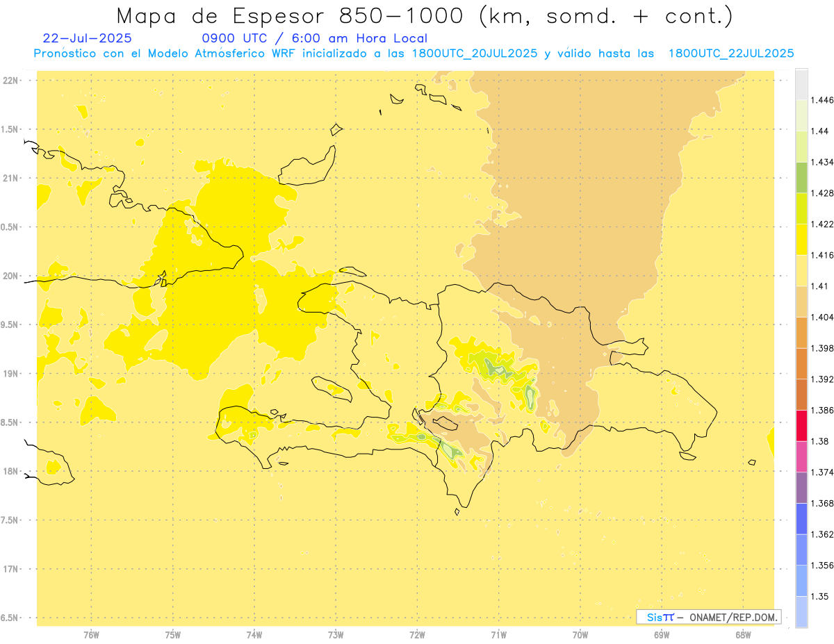Pick the bright yellow swatch between 1.416 and 1.422
This screenshot has height=644, width=834.
[x=801, y=239]
